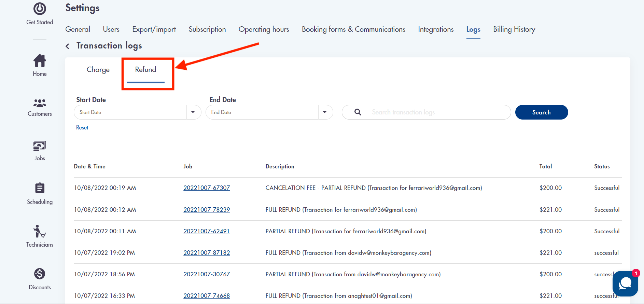Open the Subscription tab

(x=207, y=29)
